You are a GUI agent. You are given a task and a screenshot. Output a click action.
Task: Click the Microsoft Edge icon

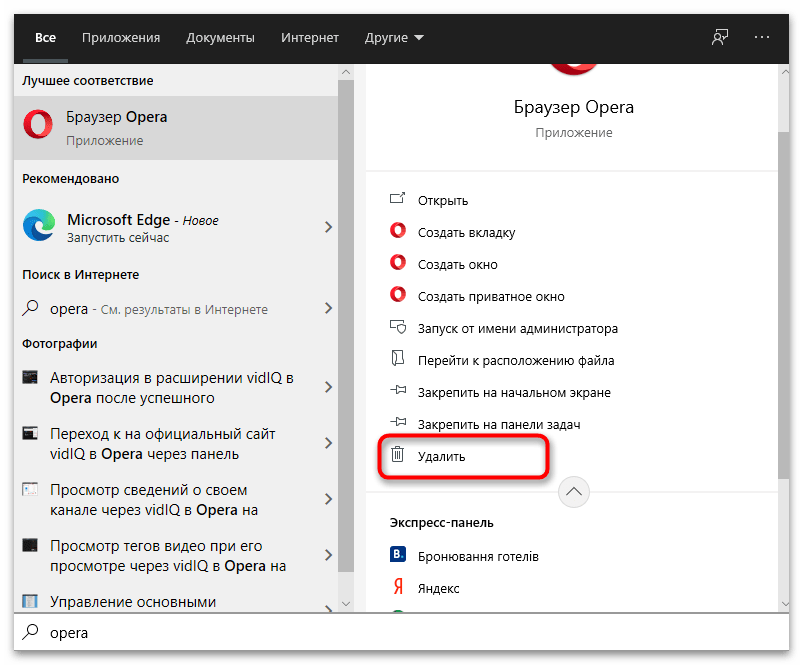tap(39, 227)
